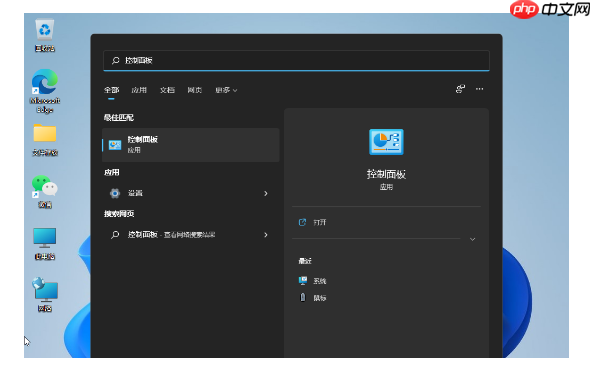Click 打开 to open Control Panel

pyautogui.click(x=319, y=222)
